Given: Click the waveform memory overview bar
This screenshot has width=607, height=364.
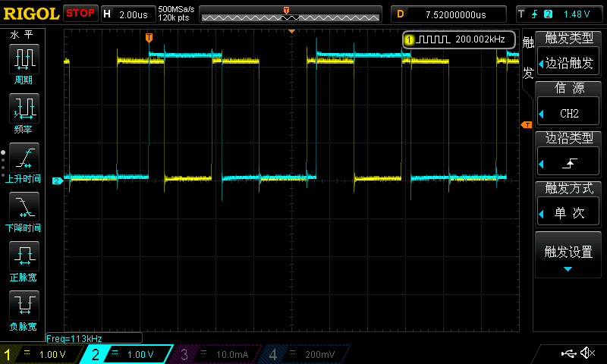Looking at the screenshot, I should (291, 14).
